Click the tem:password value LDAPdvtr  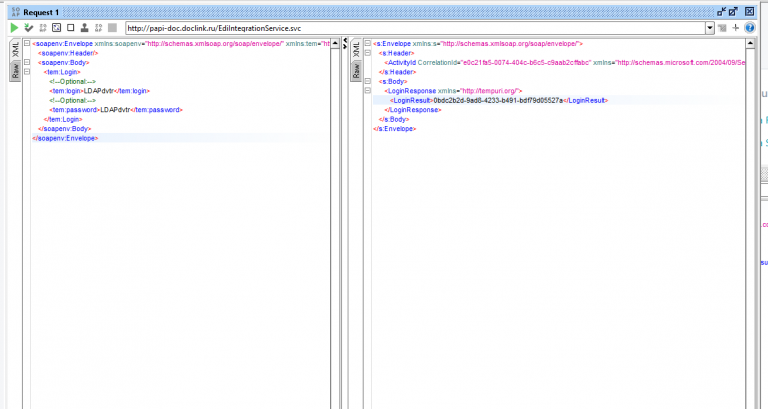tap(115, 110)
